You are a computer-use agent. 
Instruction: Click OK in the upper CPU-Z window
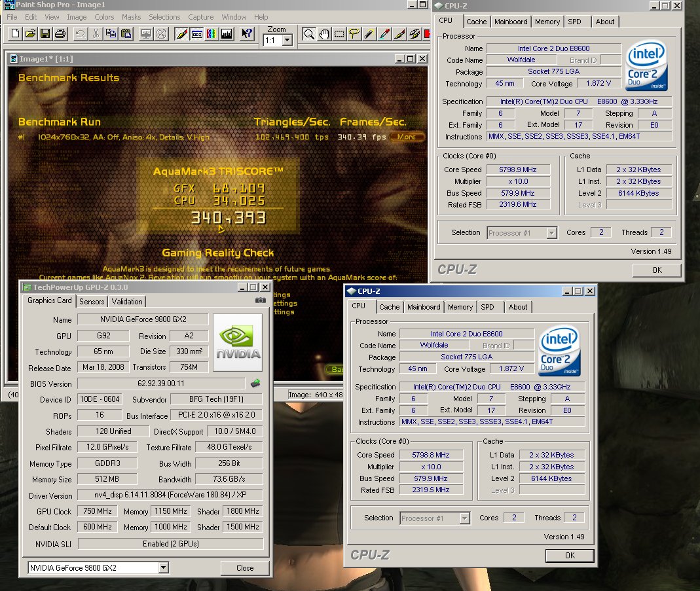click(x=657, y=270)
